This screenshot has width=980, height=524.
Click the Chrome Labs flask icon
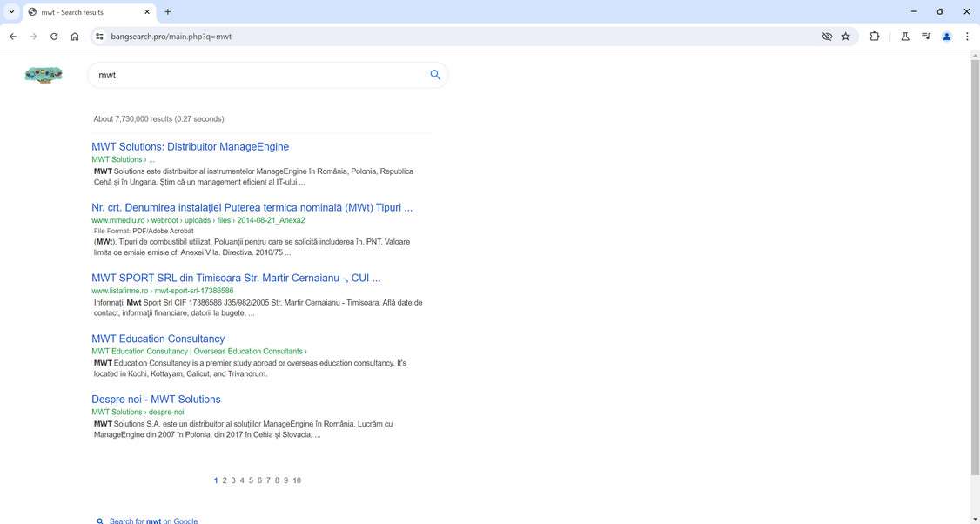pos(905,37)
